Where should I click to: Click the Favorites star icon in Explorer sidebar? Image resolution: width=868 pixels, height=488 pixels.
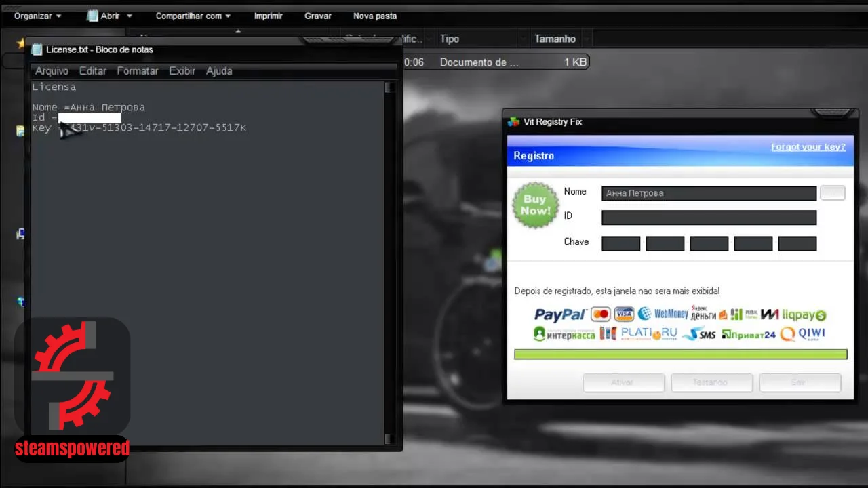coord(21,44)
